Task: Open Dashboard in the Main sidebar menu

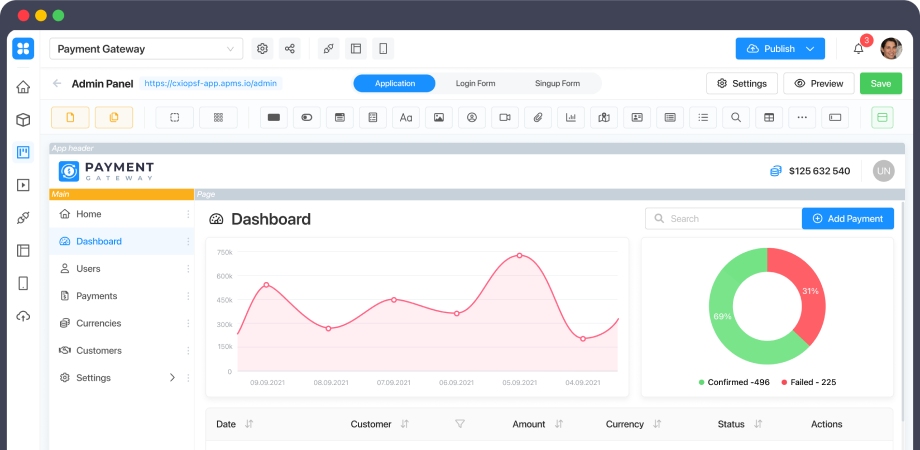Action: 121,241
